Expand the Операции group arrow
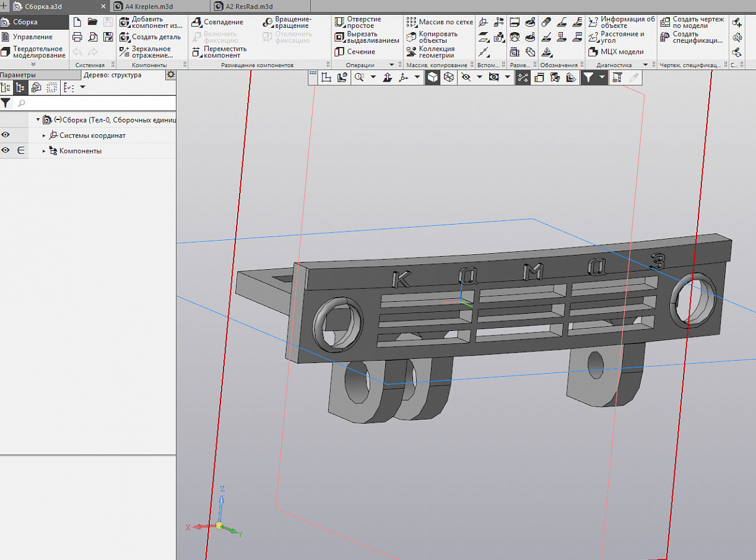 pyautogui.click(x=391, y=65)
